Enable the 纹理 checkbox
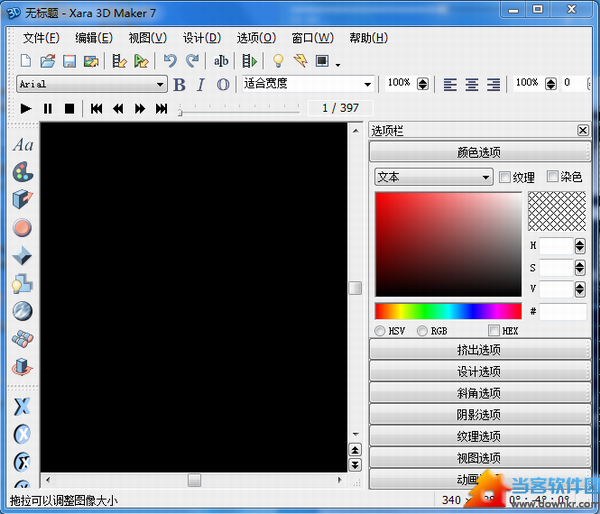Screen dimensions: 600x514 point(505,177)
